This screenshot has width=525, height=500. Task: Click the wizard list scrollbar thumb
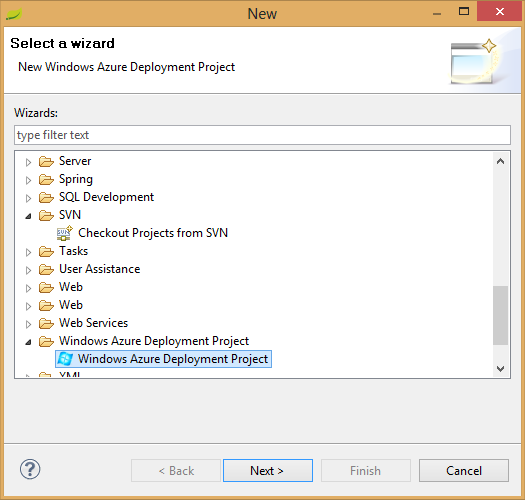point(501,315)
